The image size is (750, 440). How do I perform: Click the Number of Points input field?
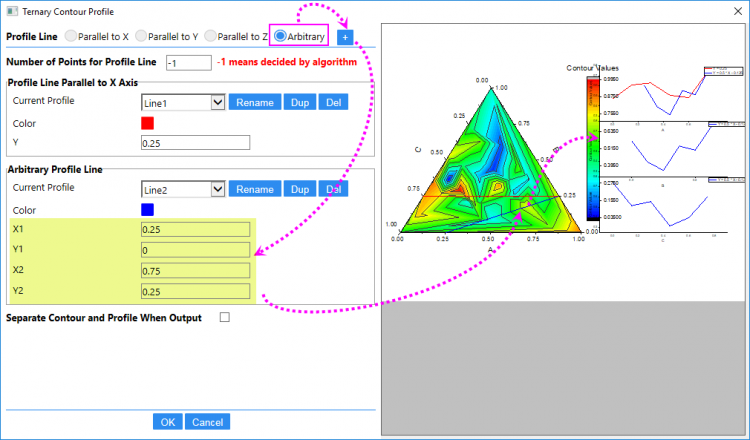click(x=189, y=63)
